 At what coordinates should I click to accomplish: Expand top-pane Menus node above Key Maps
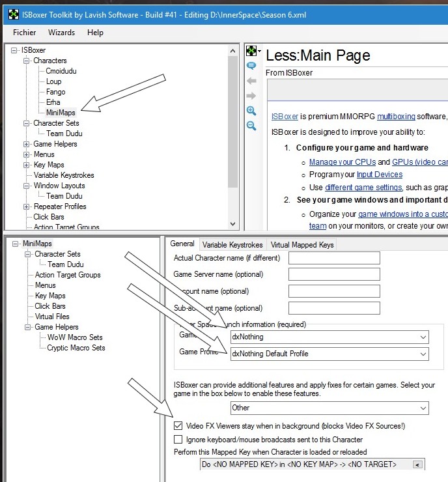coord(27,154)
